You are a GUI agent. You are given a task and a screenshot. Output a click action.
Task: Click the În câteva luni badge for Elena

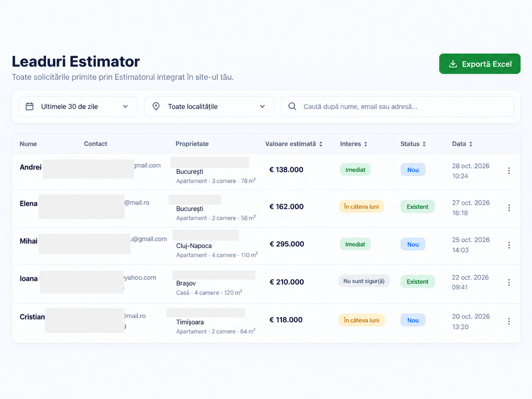(x=362, y=206)
